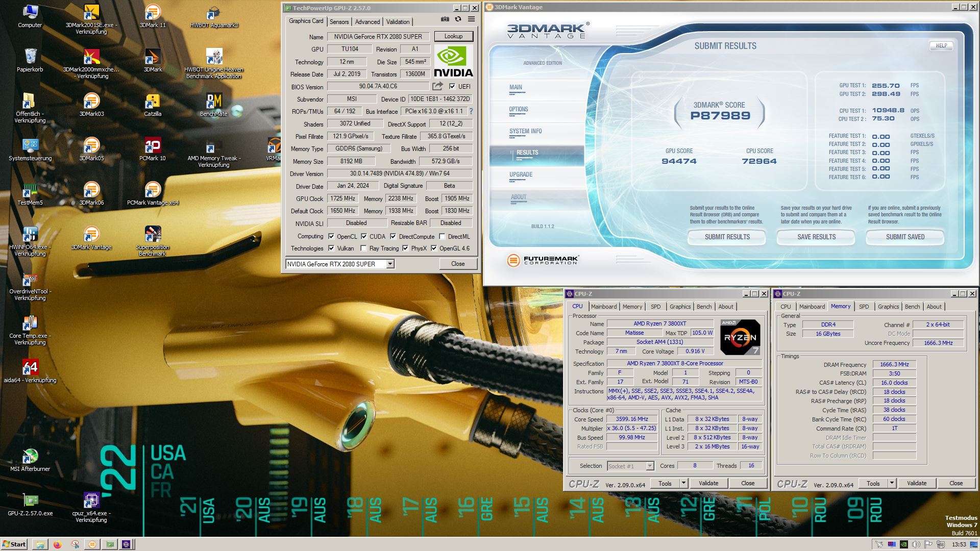This screenshot has width=980, height=551.
Task: Open Firefox from the taskbar
Action: point(57,544)
